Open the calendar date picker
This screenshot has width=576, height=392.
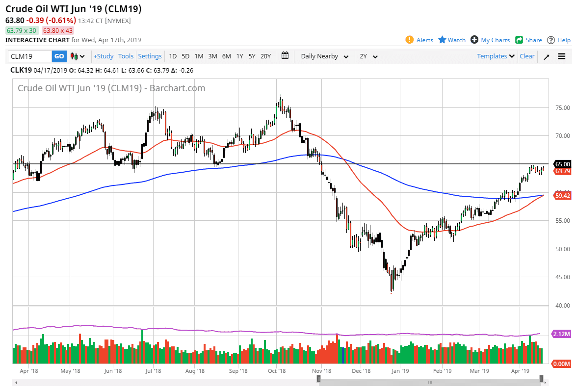(285, 56)
